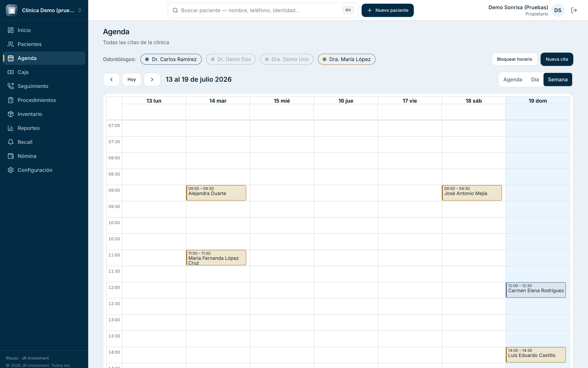Open José Antonio Mejía appointment
Screen dimensions: 588x368
click(x=472, y=193)
